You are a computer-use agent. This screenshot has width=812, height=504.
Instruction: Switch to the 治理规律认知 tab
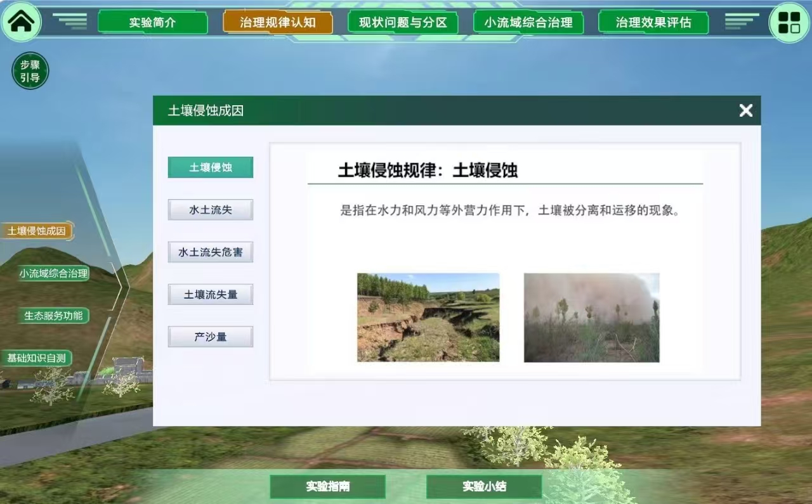click(x=277, y=23)
